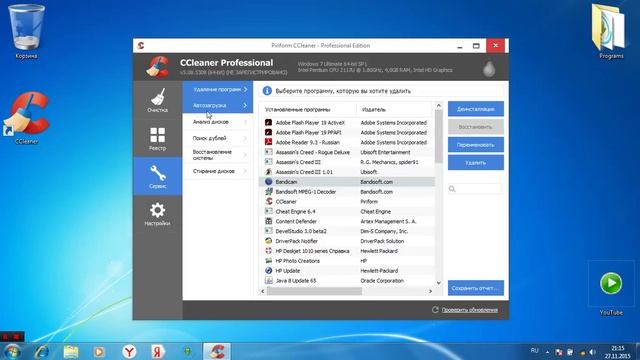Select the HP Photo Creations row
The height and width of the screenshot is (360, 640).
[347, 260]
